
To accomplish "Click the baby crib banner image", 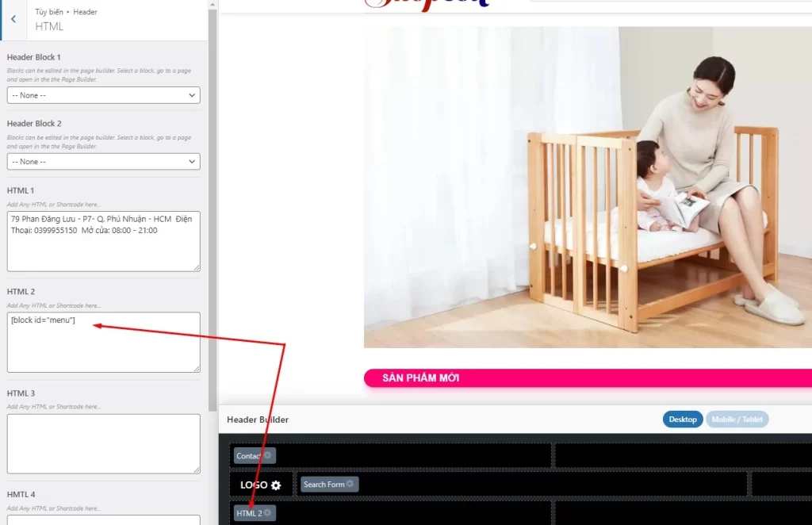I will (x=587, y=187).
